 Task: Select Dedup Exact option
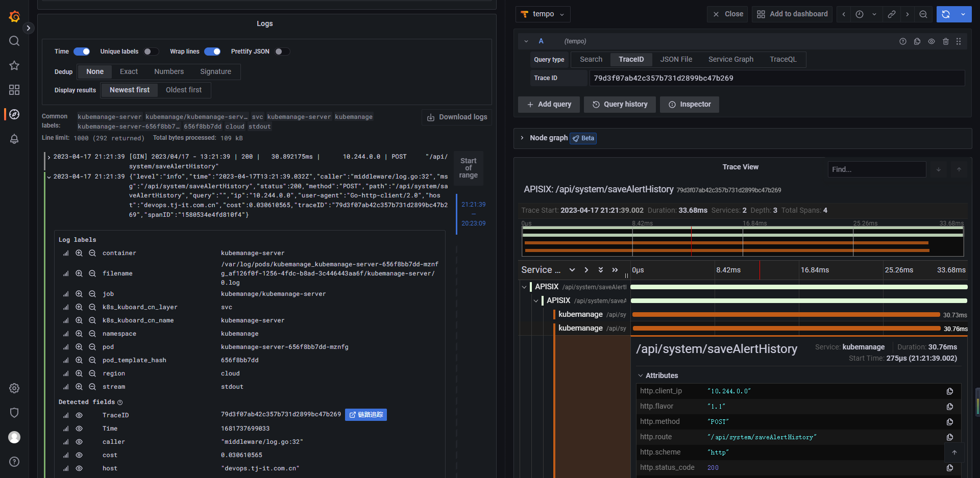pyautogui.click(x=129, y=72)
